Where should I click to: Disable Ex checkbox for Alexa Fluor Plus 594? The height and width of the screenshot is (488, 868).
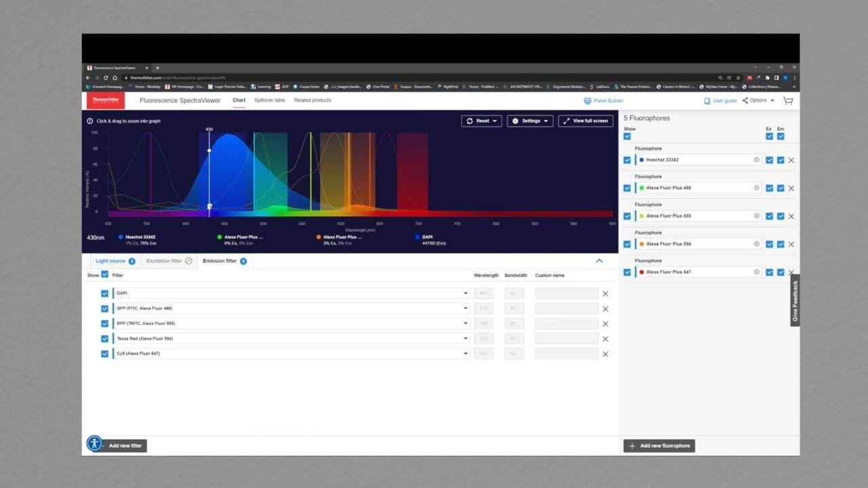[x=769, y=244]
